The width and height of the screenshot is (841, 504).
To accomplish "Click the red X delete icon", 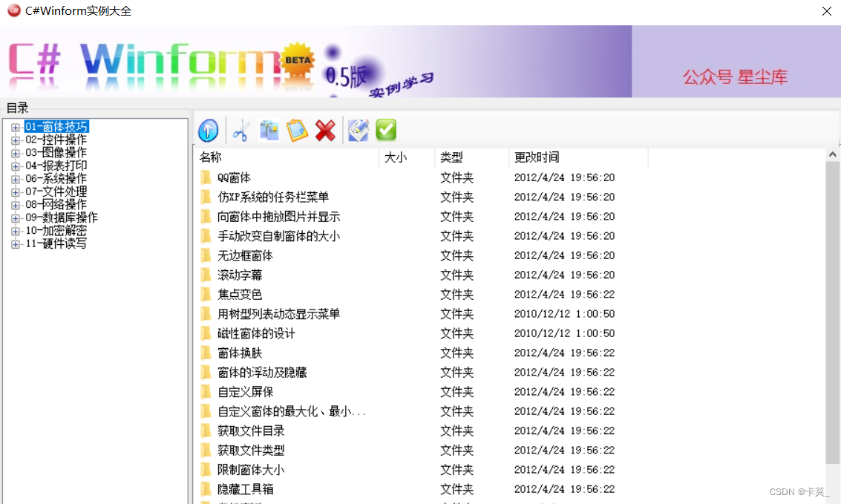I will [325, 131].
